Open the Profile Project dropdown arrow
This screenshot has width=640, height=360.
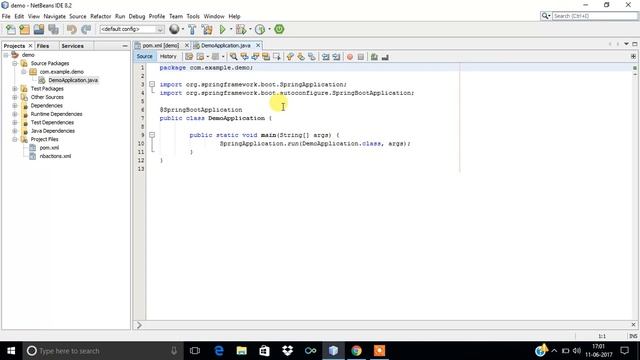[269, 29]
